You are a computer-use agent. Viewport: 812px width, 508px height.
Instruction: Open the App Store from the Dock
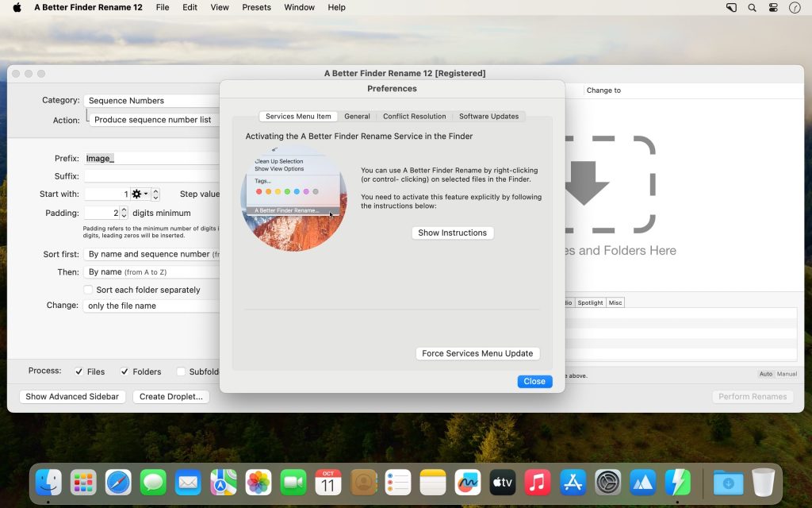point(572,481)
